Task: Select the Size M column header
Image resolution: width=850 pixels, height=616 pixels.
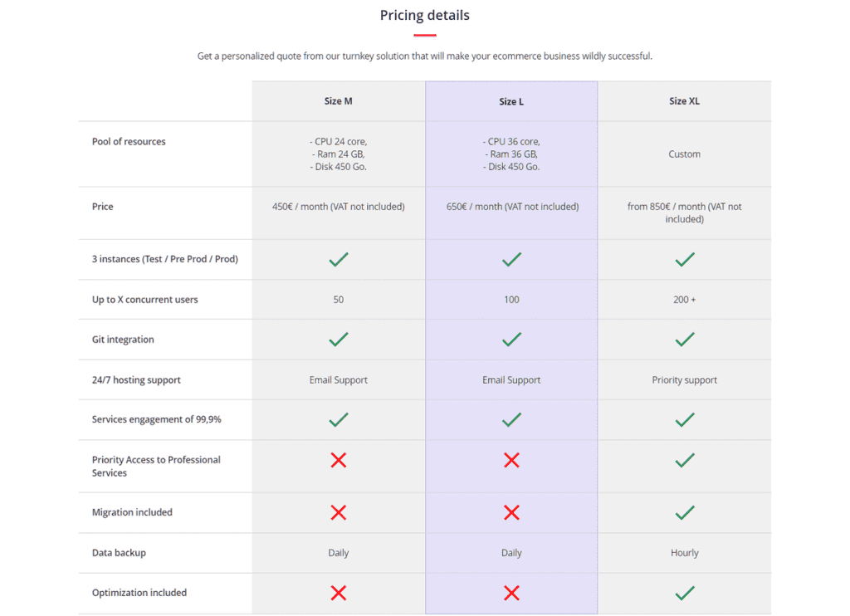Action: click(x=339, y=100)
